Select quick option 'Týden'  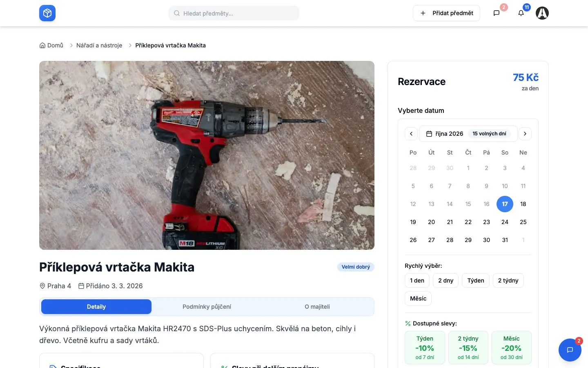(476, 280)
